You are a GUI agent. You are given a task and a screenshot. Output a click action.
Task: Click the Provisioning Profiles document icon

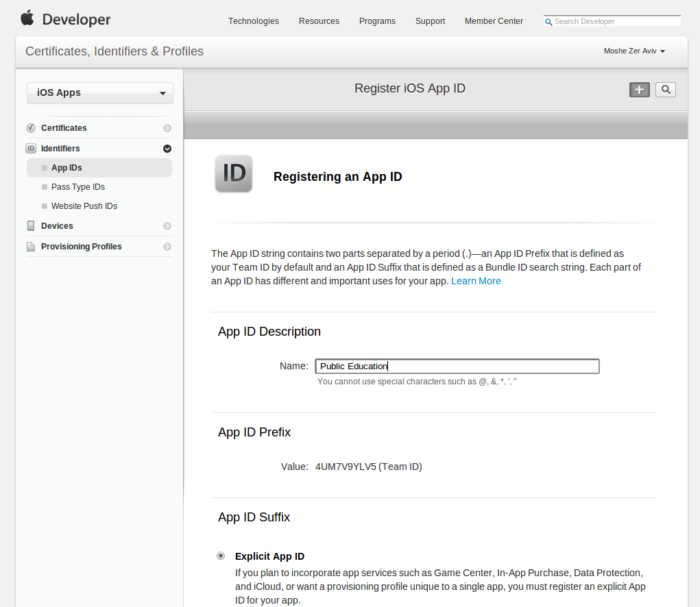point(31,247)
